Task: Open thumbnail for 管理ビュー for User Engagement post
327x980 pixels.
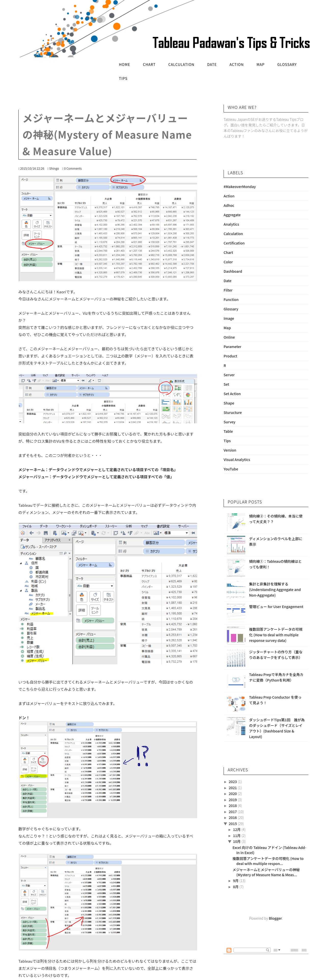Action: tap(236, 613)
